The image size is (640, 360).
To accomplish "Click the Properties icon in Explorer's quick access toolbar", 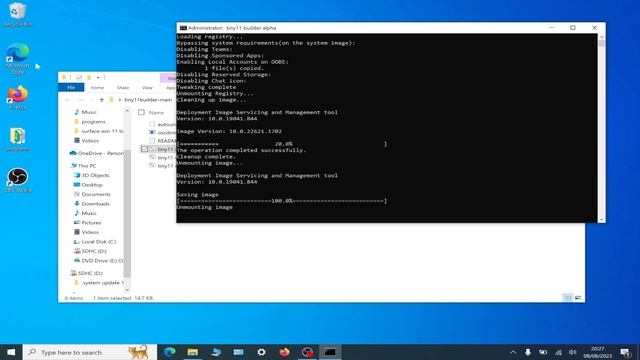I will click(x=79, y=77).
